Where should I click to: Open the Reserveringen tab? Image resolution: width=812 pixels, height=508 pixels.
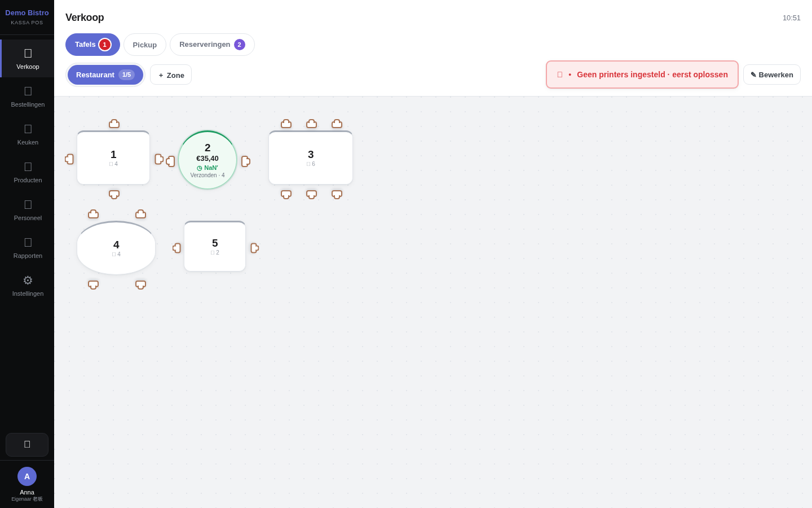[x=212, y=45]
